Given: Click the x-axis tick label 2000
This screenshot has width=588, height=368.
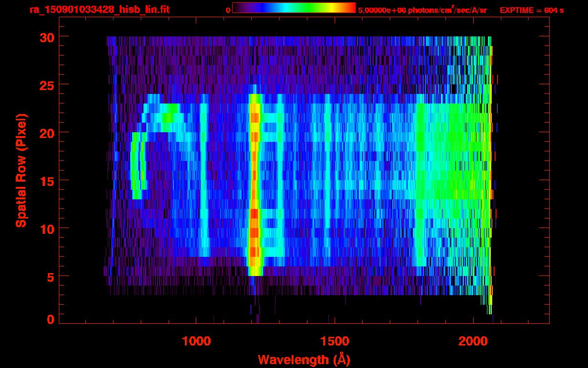Looking at the screenshot, I should (474, 341).
